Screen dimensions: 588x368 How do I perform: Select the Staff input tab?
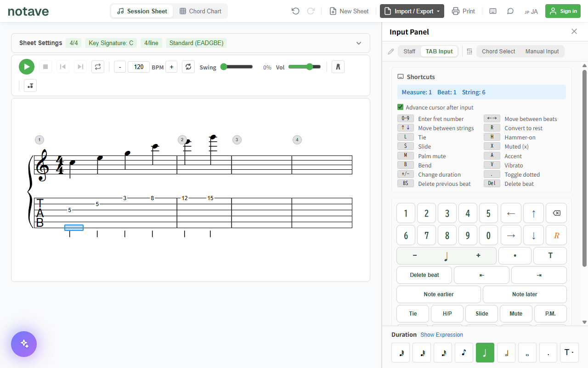click(409, 52)
